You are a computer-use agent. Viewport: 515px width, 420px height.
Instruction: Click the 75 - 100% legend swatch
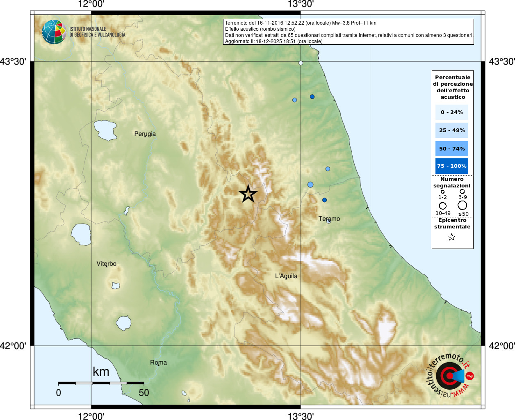tap(452, 166)
